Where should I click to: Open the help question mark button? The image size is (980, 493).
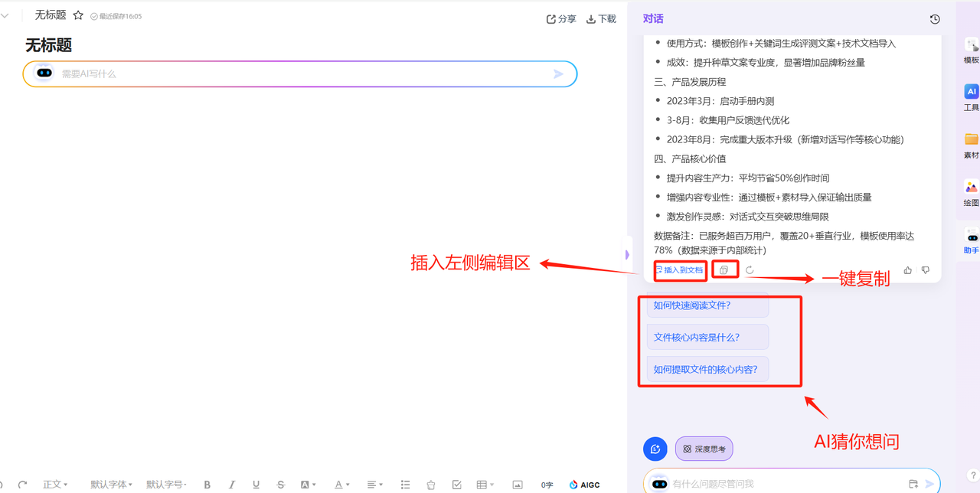[972, 475]
